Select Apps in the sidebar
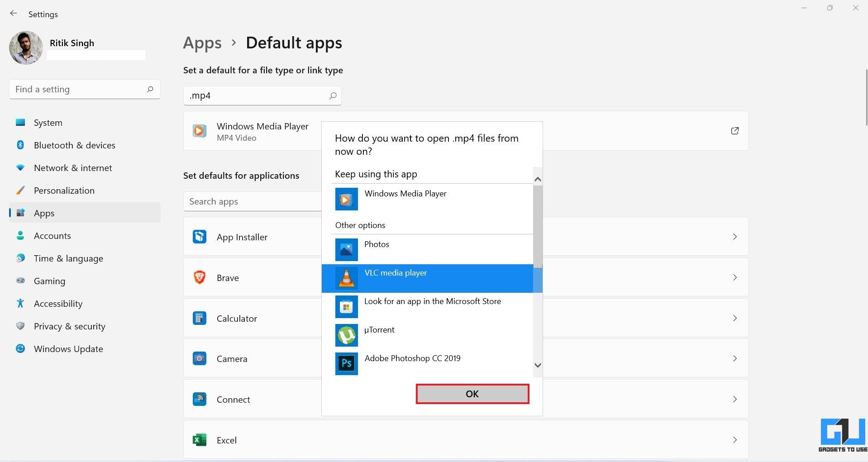This screenshot has width=868, height=462. coord(85,213)
